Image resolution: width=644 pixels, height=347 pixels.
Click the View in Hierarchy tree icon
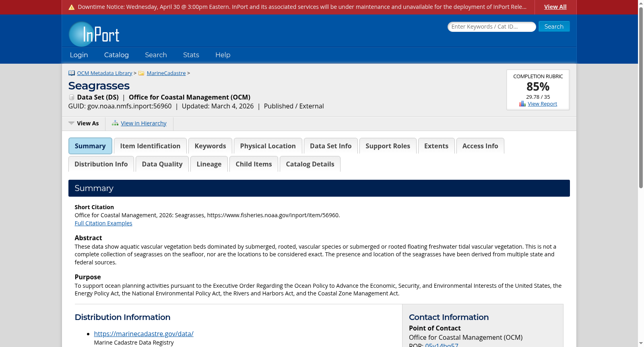(115, 123)
